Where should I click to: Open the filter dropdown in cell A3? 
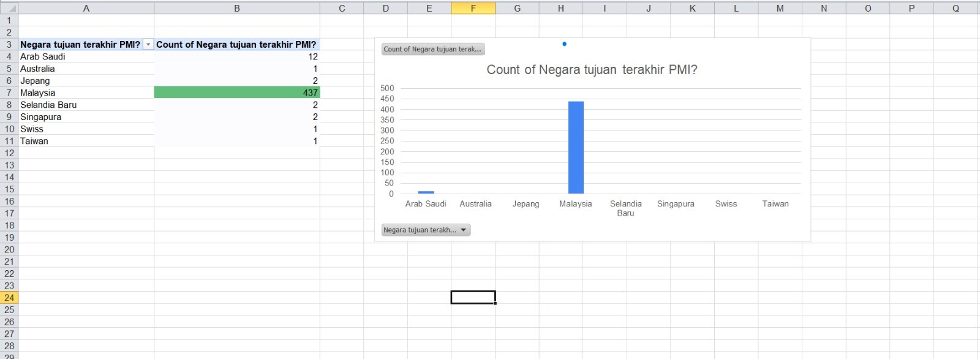[x=148, y=45]
